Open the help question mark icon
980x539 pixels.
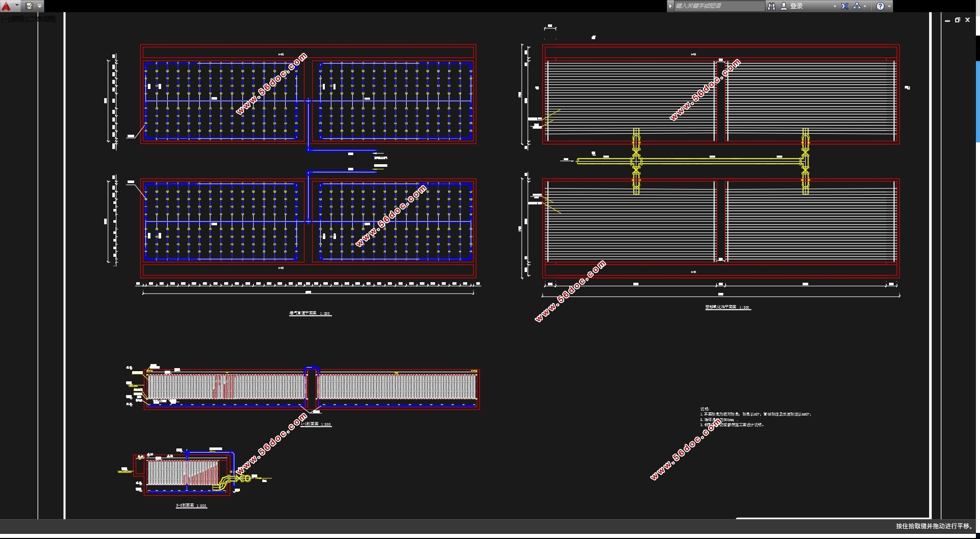coord(880,6)
